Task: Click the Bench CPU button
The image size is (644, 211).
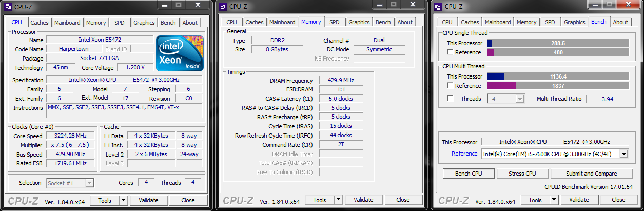Action: 469,174
